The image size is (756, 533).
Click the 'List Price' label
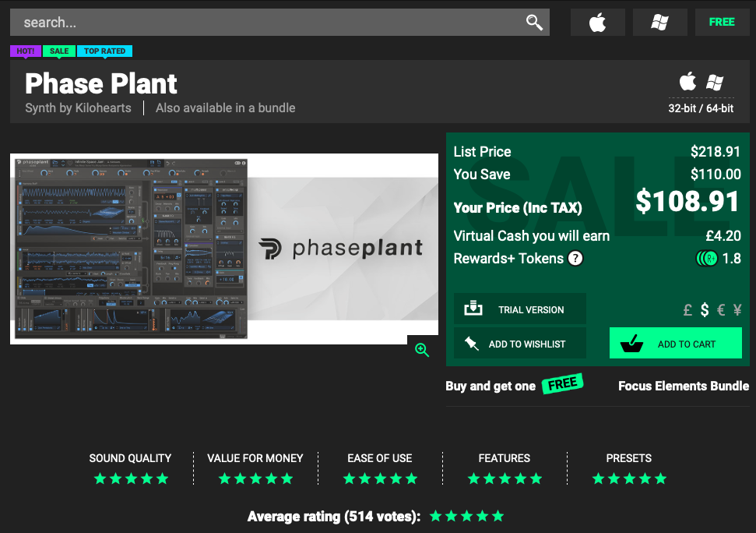pyautogui.click(x=482, y=151)
